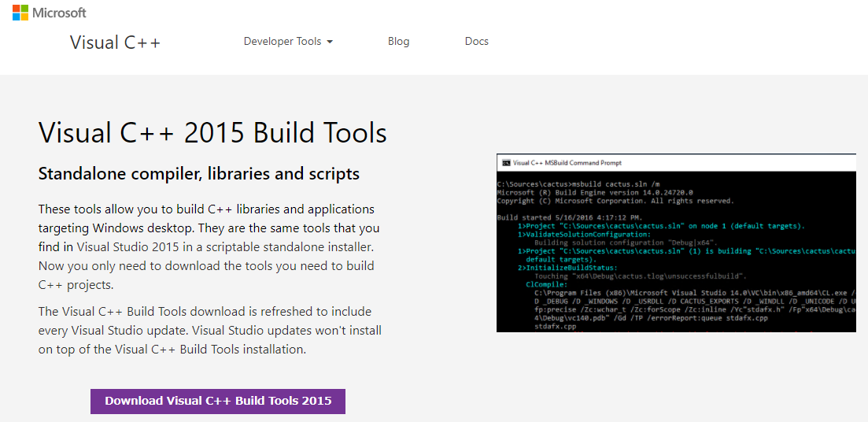Click the red square of the Microsoft logo
This screenshot has width=868, height=422.
click(x=17, y=9)
